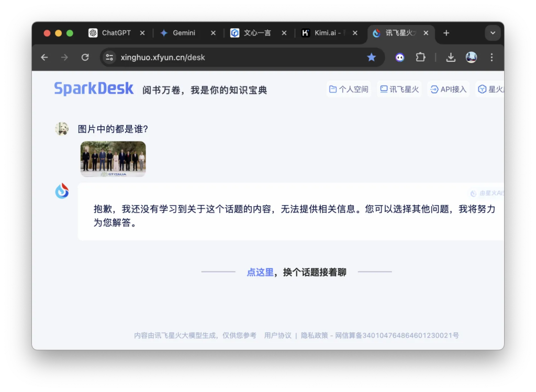536x392 pixels.
Task: Open the Extensions puzzle menu
Action: pyautogui.click(x=420, y=58)
